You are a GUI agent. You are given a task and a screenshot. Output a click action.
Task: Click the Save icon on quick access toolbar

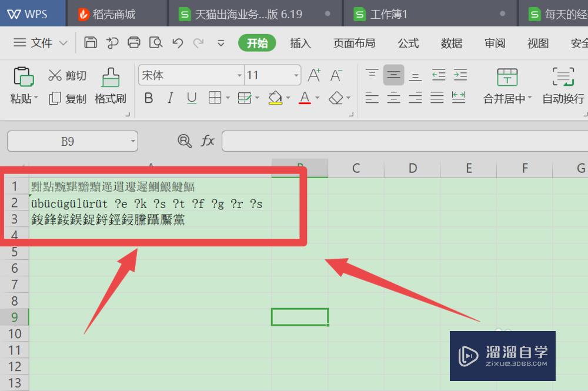(91, 42)
